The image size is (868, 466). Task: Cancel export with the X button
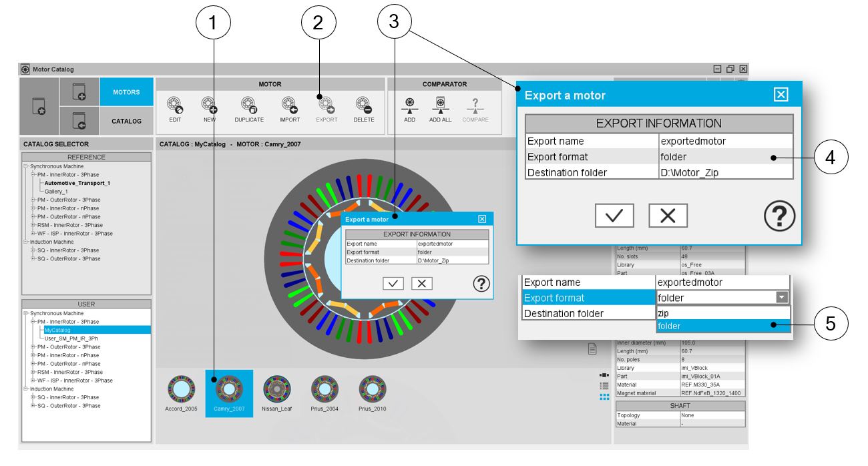(668, 215)
